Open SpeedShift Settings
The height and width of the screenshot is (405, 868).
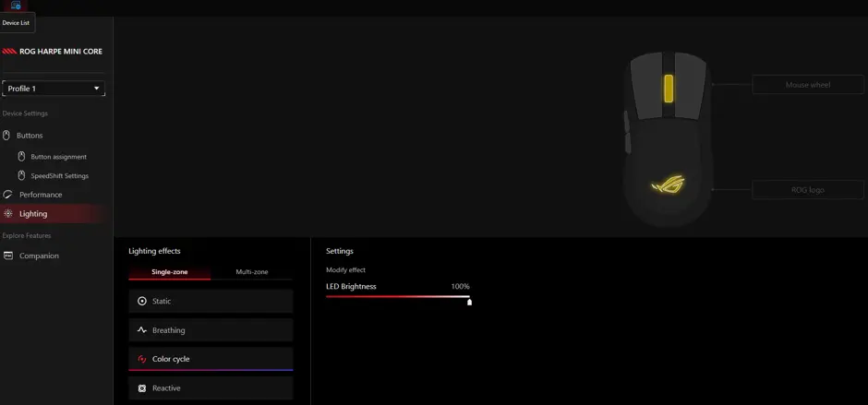(x=59, y=176)
